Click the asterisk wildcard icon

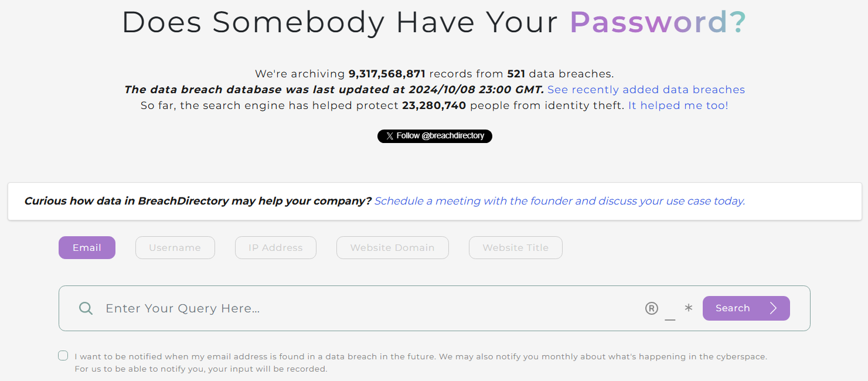[689, 308]
